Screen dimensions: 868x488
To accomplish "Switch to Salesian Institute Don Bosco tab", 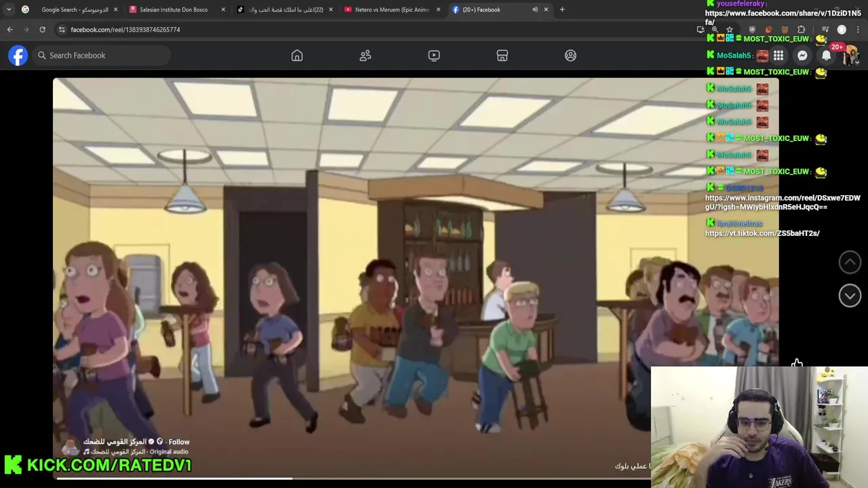I will [176, 9].
